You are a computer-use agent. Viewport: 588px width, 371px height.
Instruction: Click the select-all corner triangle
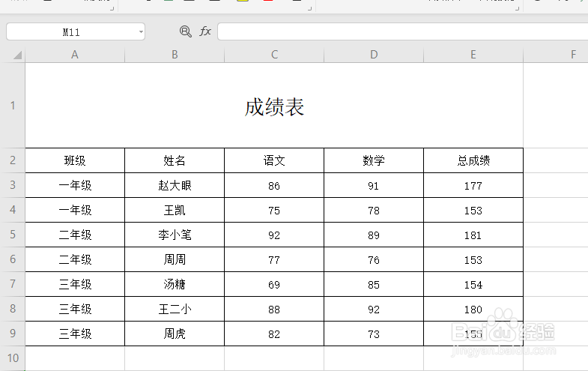tap(18, 55)
